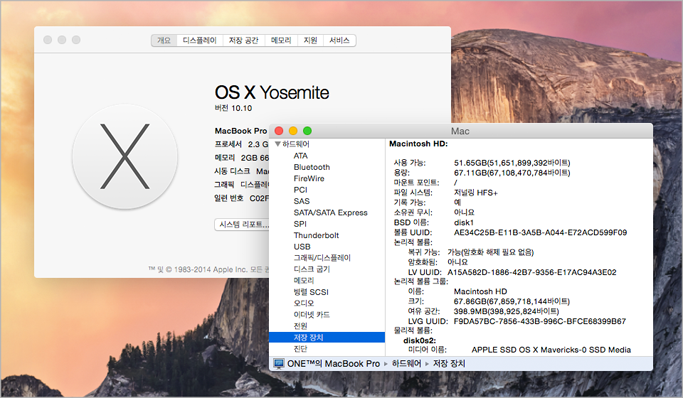Select 그래픽/디스플레이 in the sidebar
683x398 pixels.
[322, 258]
